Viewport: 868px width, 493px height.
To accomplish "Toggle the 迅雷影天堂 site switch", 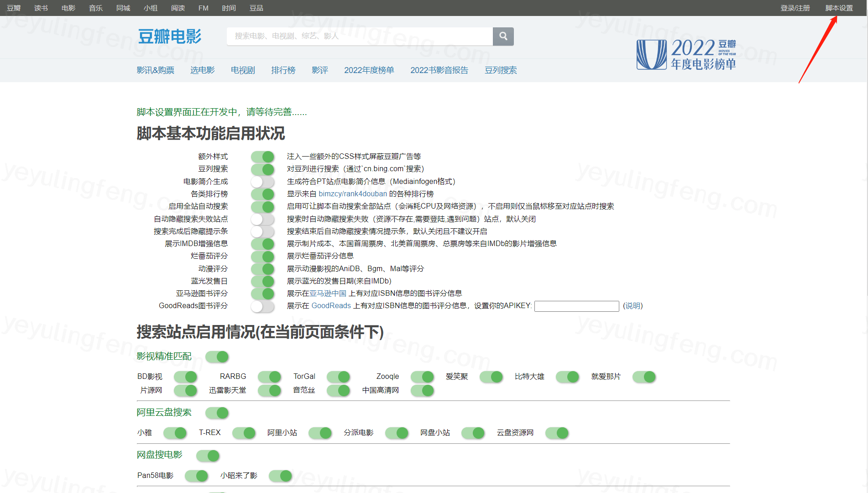I will (269, 390).
